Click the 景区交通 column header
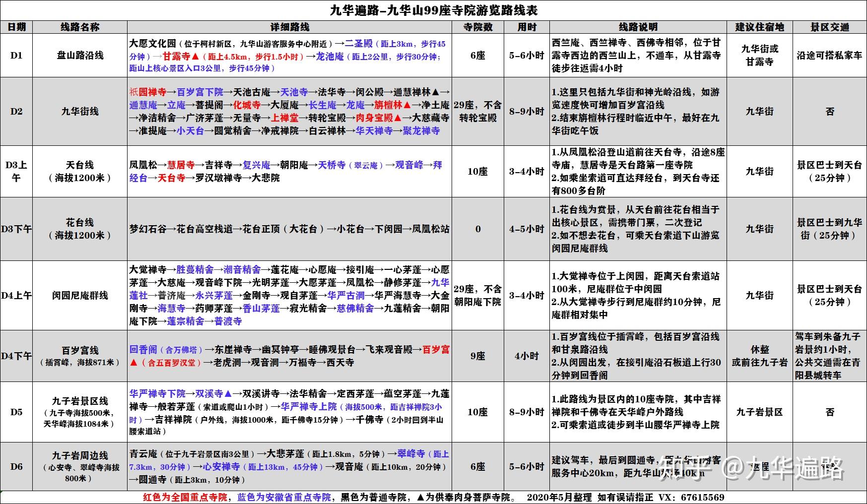The height and width of the screenshot is (504, 867). click(830, 27)
